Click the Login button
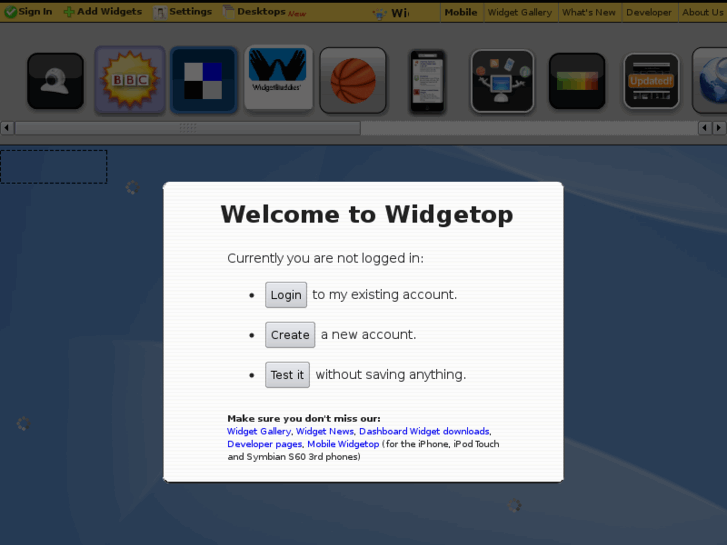This screenshot has width=727, height=545. click(x=286, y=295)
